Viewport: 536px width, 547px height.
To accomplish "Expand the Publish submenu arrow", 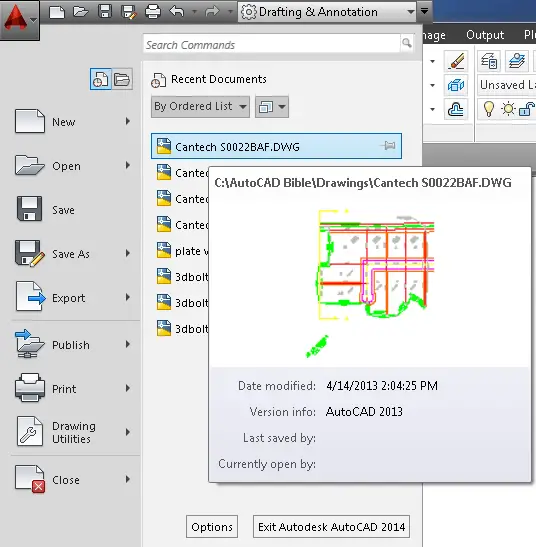I will pos(128,344).
